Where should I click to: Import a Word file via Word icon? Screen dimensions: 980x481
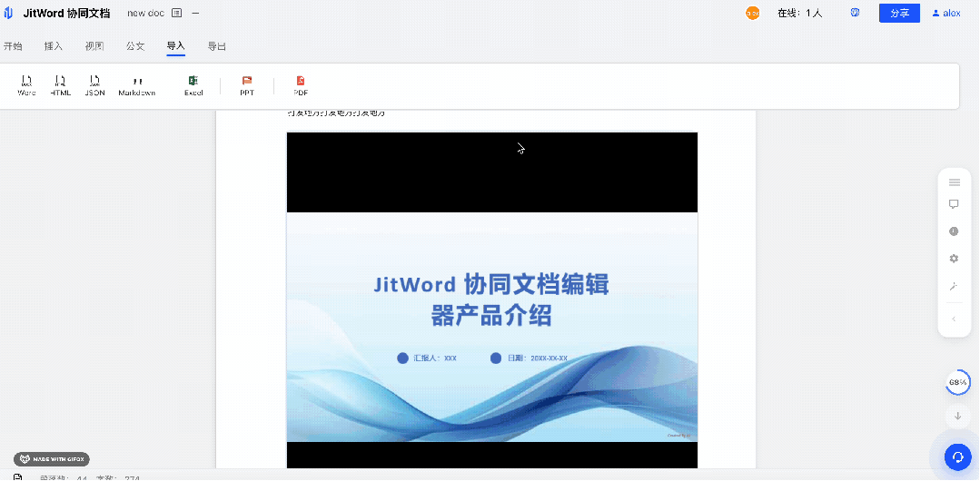pyautogui.click(x=26, y=85)
